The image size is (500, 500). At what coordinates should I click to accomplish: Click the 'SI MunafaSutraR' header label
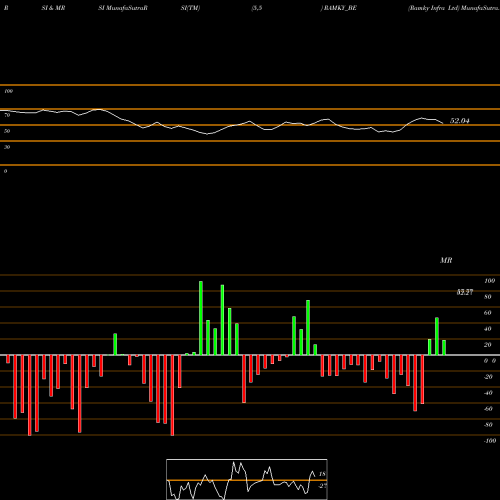(123, 8)
